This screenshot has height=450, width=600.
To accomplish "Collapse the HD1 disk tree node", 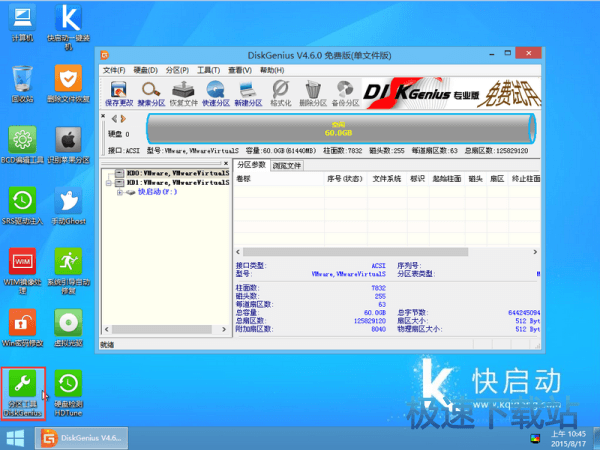I will click(109, 183).
